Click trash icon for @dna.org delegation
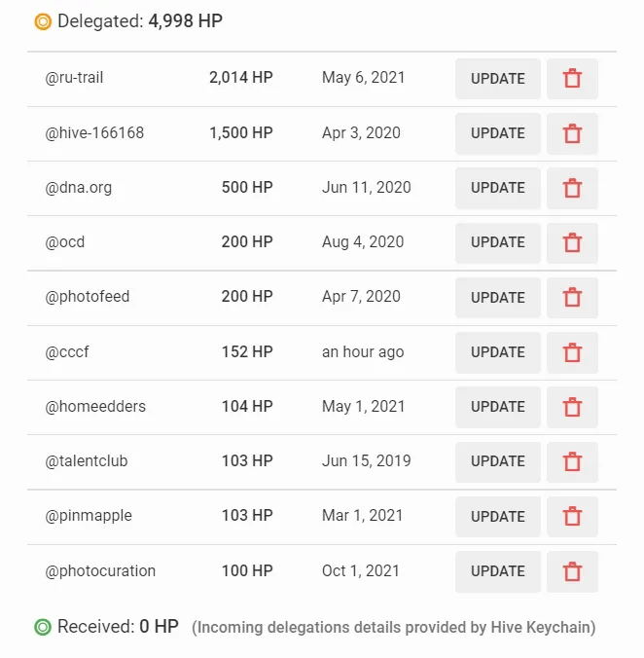644x658 pixels. (x=572, y=189)
